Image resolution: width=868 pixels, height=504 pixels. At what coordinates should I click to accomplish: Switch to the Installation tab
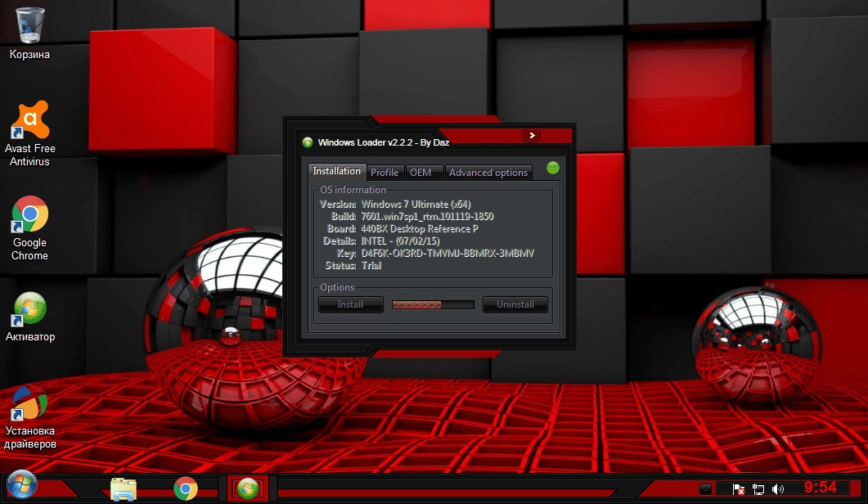coord(336,171)
